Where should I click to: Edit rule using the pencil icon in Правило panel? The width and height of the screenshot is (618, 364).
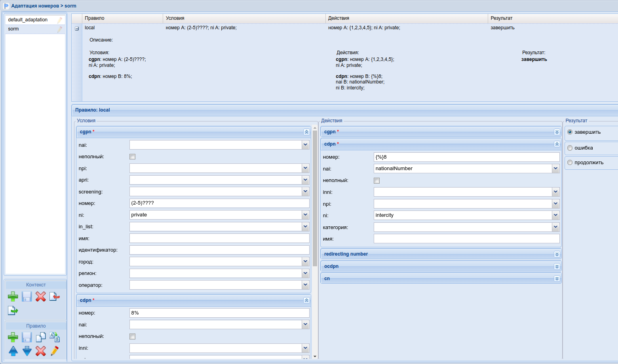pos(54,351)
